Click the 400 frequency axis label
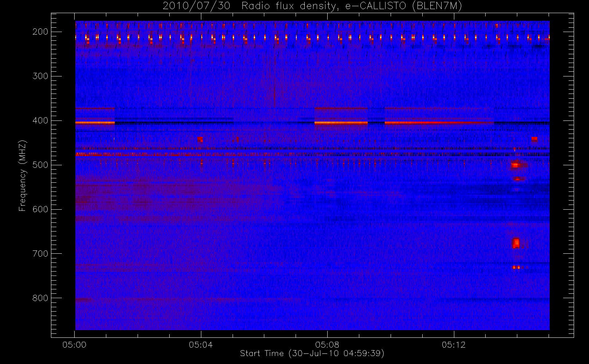 40,120
